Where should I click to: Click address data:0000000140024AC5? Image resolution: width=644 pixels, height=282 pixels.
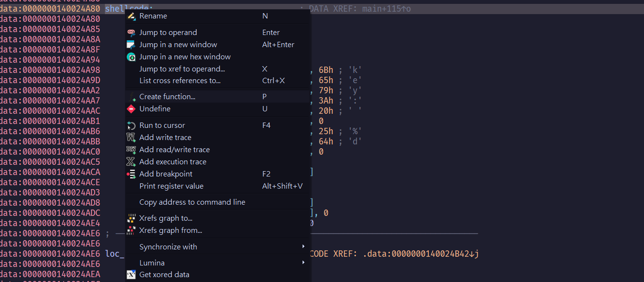point(50,162)
